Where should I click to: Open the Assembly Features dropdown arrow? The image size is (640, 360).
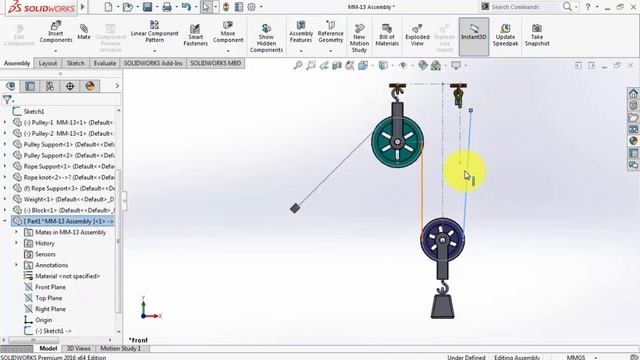coord(301,51)
